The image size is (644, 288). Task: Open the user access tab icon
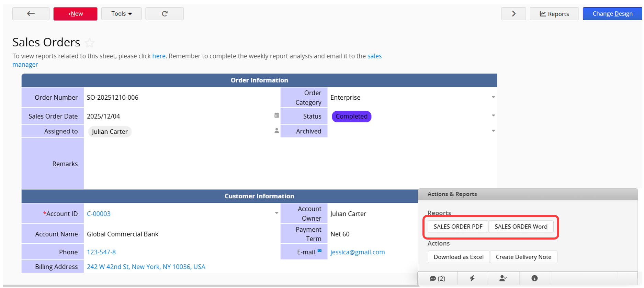click(503, 278)
